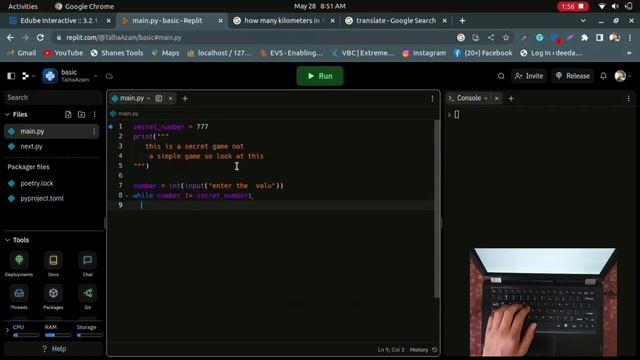
Task: Invite collaborators with Invite button
Action: click(529, 76)
